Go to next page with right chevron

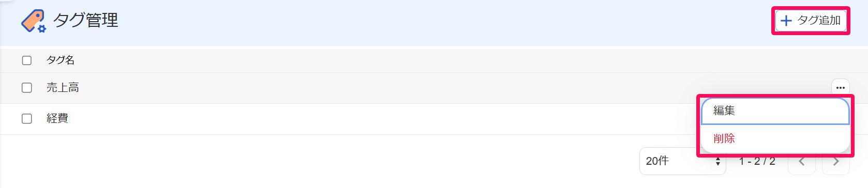click(x=836, y=162)
